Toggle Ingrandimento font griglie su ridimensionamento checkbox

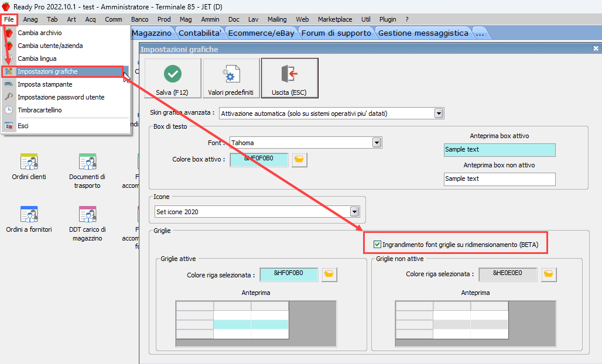(x=377, y=245)
